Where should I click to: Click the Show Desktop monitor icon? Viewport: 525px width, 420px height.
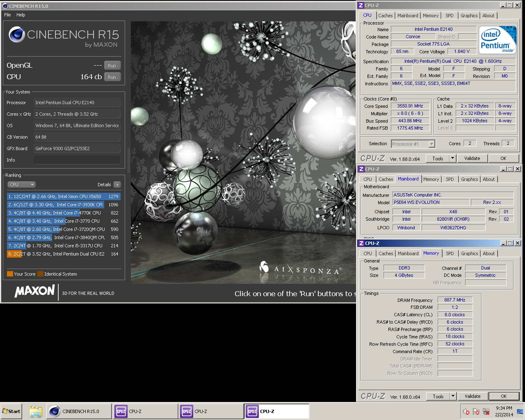click(x=520, y=411)
